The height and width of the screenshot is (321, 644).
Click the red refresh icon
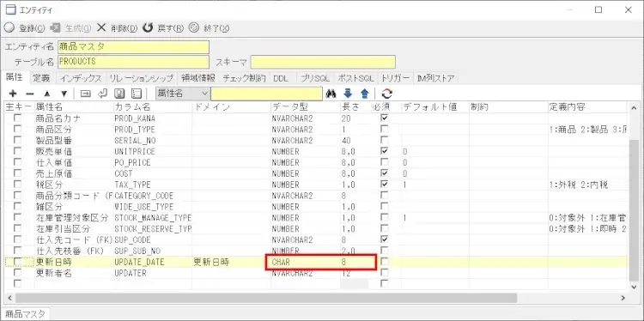point(387,94)
